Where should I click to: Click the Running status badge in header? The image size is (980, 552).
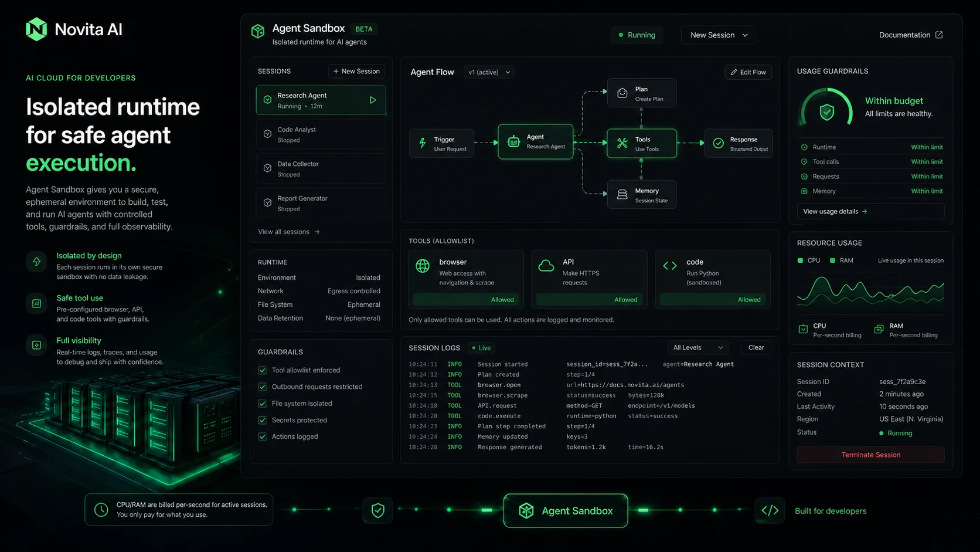[x=637, y=35]
